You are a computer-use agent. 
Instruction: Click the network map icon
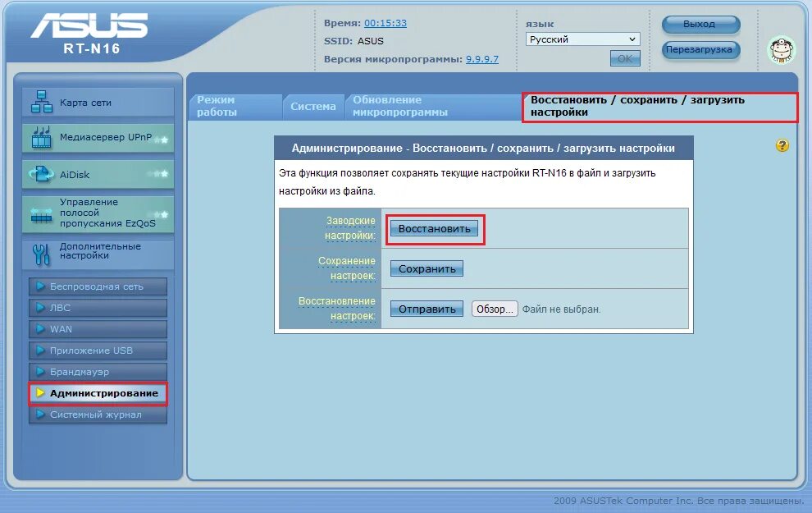point(42,102)
